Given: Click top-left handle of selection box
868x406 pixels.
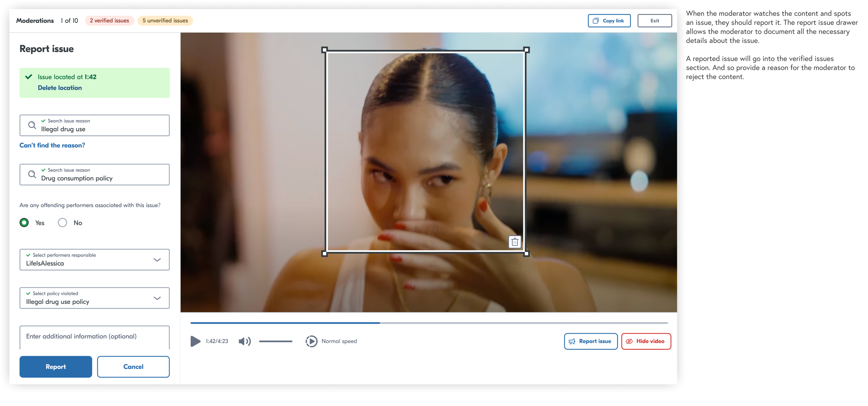Looking at the screenshot, I should click(325, 50).
